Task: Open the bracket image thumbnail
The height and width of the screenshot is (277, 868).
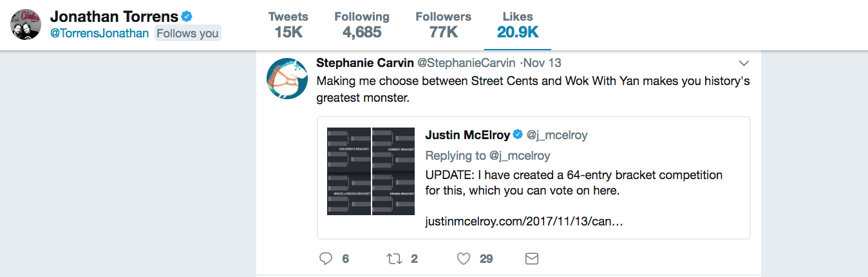Action: (x=371, y=171)
